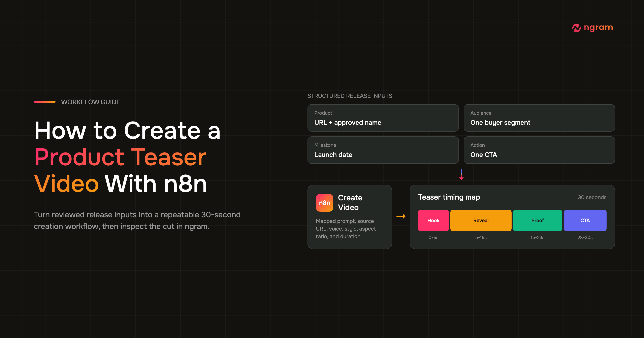Screen dimensions: 644x338
Task: Click 'With n8n' in the headline
Action: point(156,184)
